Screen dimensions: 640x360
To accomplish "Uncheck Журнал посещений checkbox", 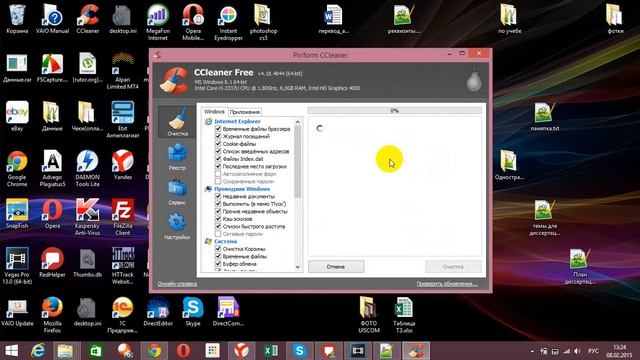I will tap(218, 136).
